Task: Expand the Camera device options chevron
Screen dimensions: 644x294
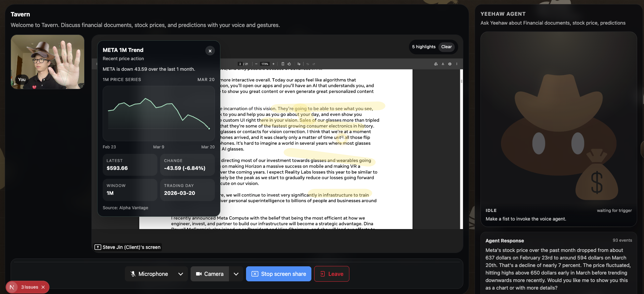Action: click(x=236, y=274)
